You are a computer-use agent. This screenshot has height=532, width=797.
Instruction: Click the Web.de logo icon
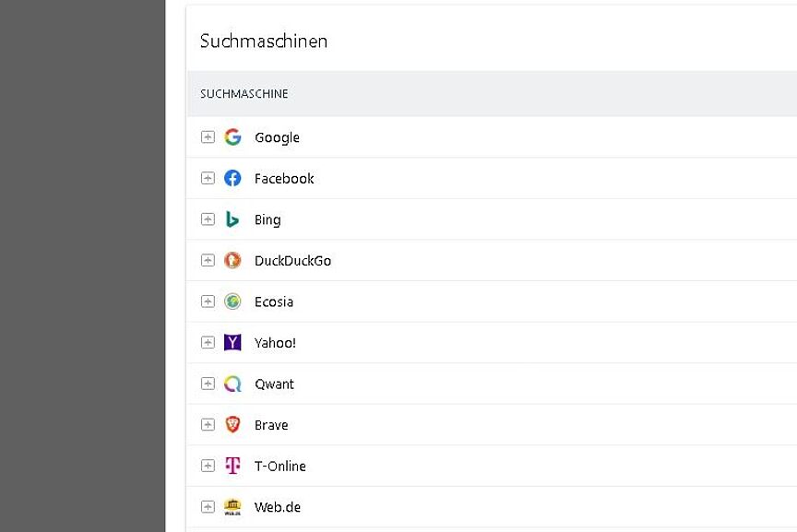[x=232, y=506]
